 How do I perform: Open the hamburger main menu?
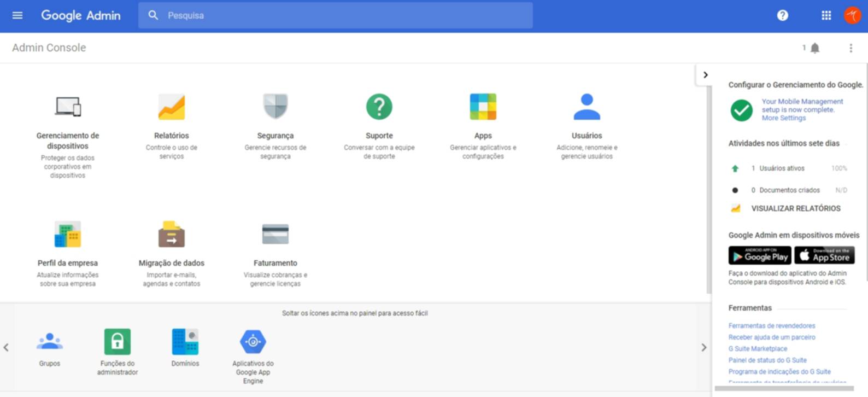click(17, 15)
